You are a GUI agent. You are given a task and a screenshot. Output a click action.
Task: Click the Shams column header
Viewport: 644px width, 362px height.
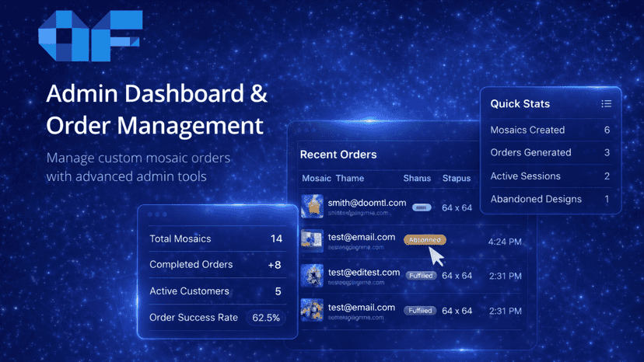coord(417,178)
